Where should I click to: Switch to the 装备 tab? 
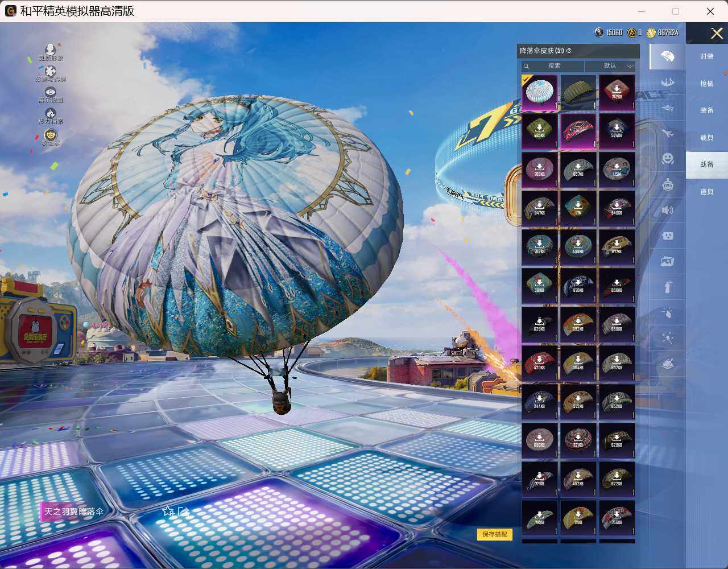click(707, 110)
